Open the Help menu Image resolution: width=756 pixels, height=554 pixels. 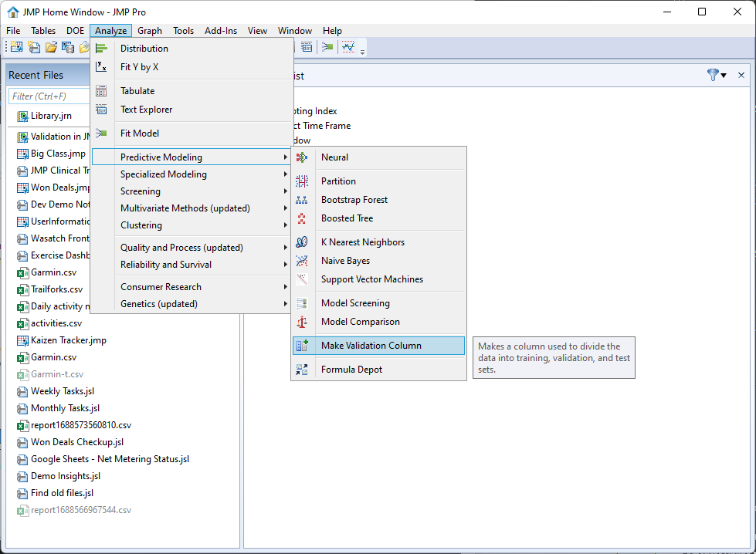point(332,31)
